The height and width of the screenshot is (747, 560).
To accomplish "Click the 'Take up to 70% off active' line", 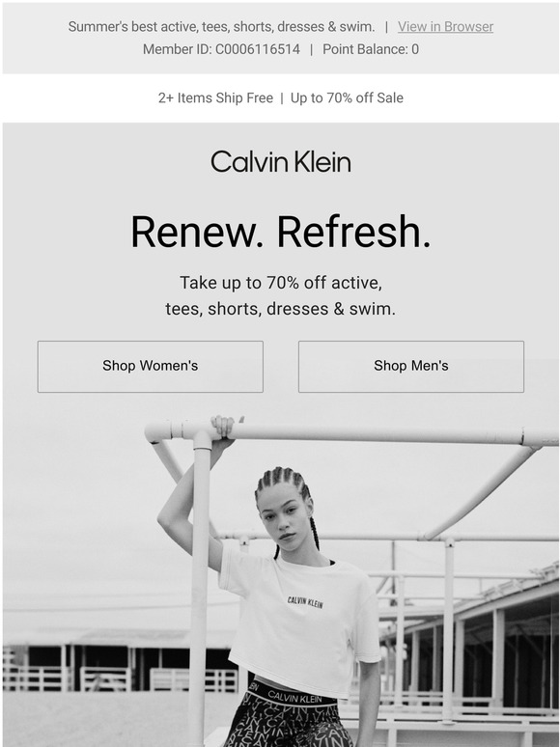I will coord(281,283).
